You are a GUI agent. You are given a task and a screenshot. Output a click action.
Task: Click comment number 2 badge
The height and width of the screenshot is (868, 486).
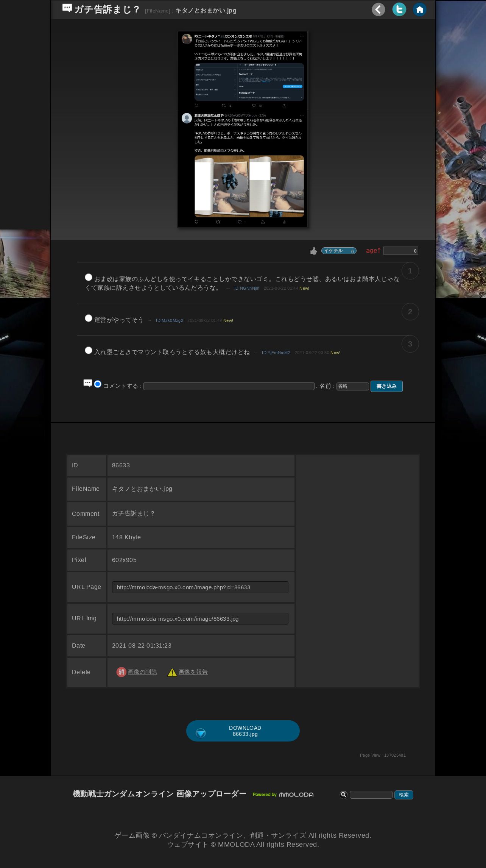410,312
